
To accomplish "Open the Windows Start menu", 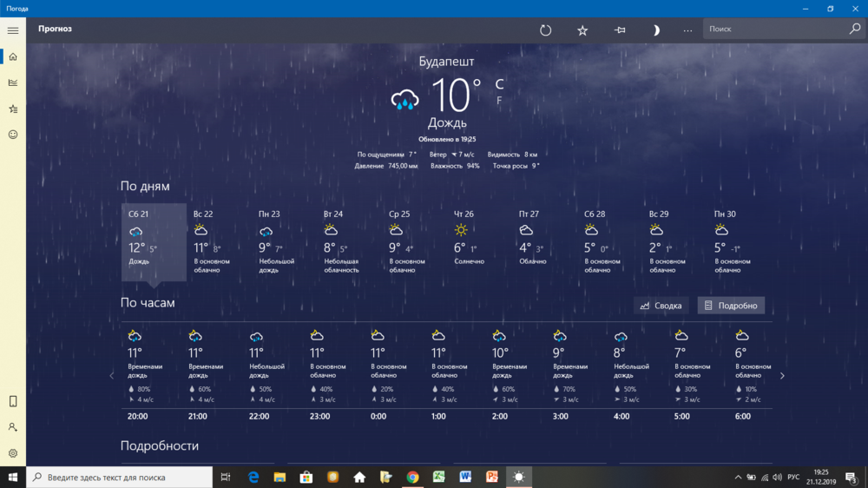I will click(x=13, y=477).
